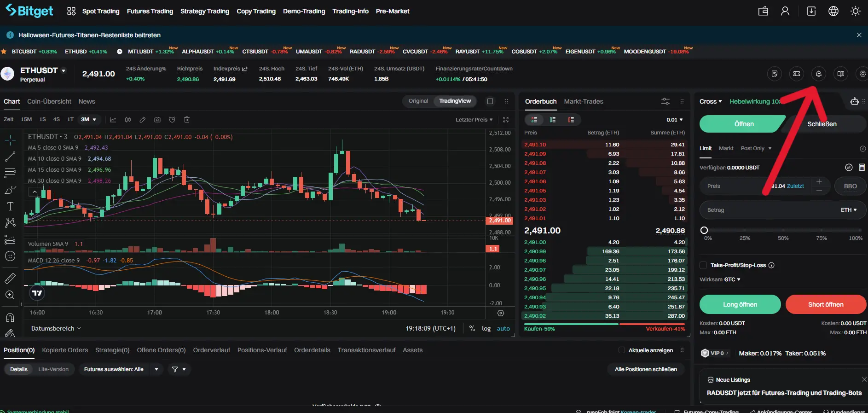Switch positions to Lite-Version view
Screen dimensions: 868x413
tap(53, 369)
